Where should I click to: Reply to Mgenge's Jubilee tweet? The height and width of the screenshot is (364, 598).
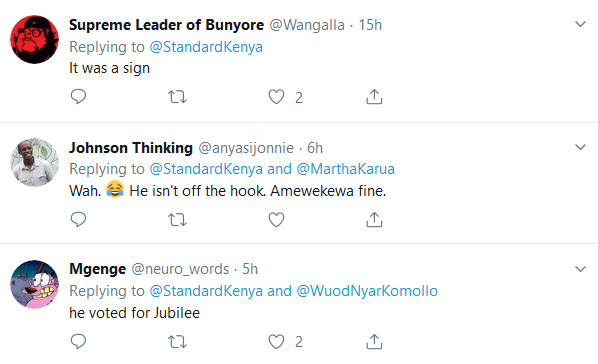(78, 341)
